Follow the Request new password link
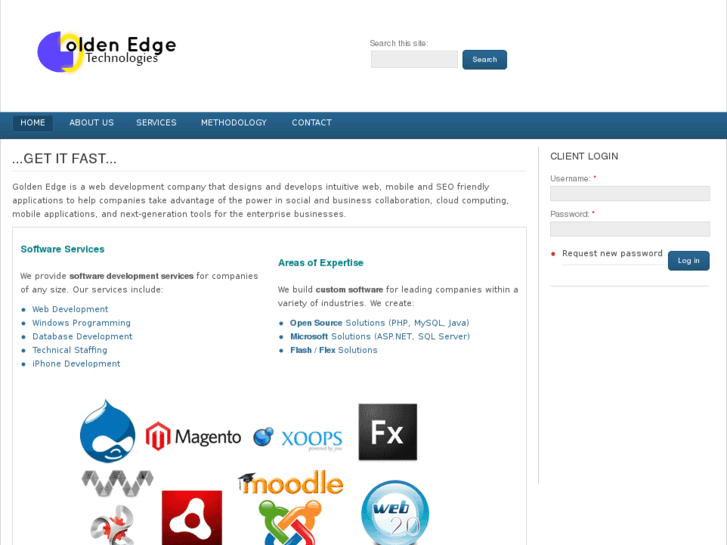 612,253
